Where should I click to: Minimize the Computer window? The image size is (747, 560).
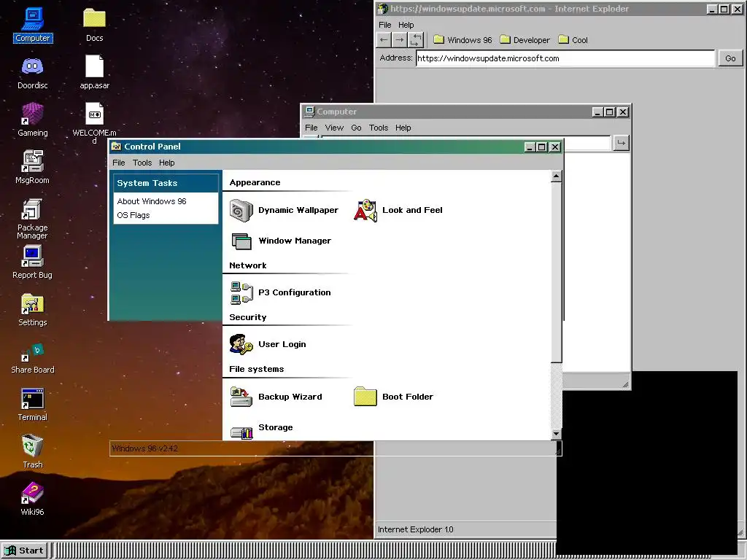(597, 112)
